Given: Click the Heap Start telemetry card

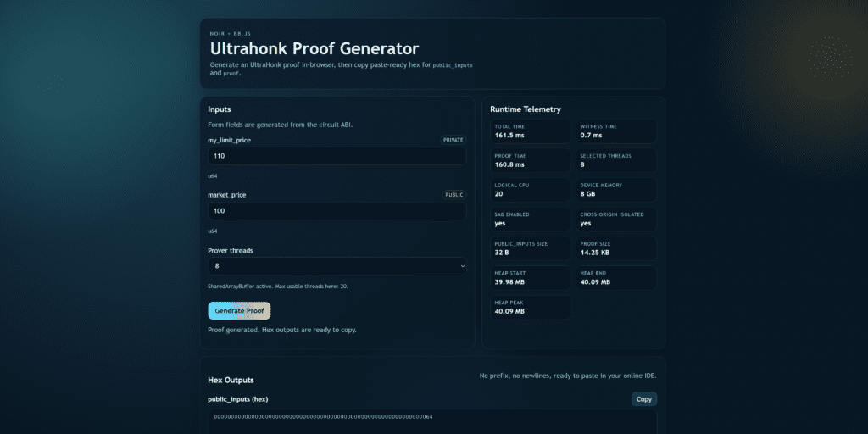Looking at the screenshot, I should pos(531,278).
